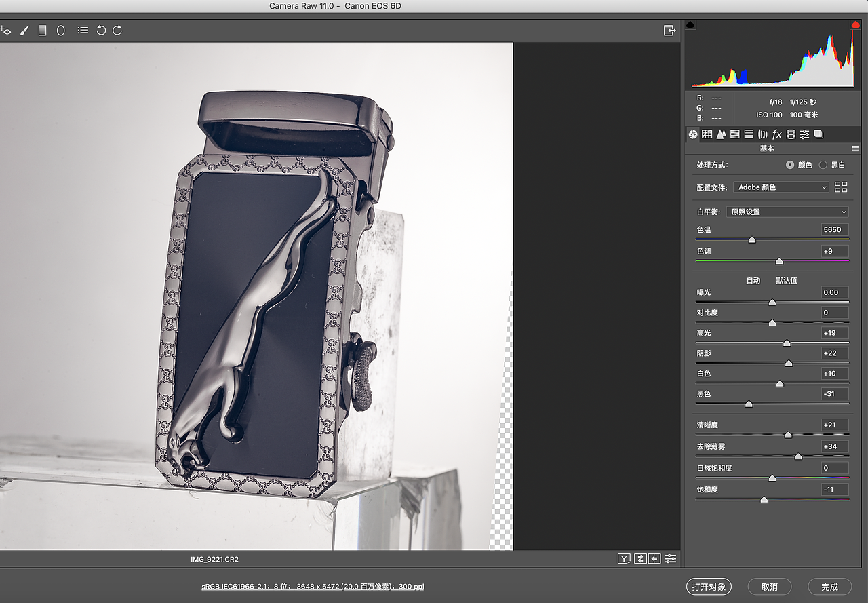This screenshot has width=868, height=603.
Task: Select the 颜色 treatment radio button
Action: pos(790,165)
